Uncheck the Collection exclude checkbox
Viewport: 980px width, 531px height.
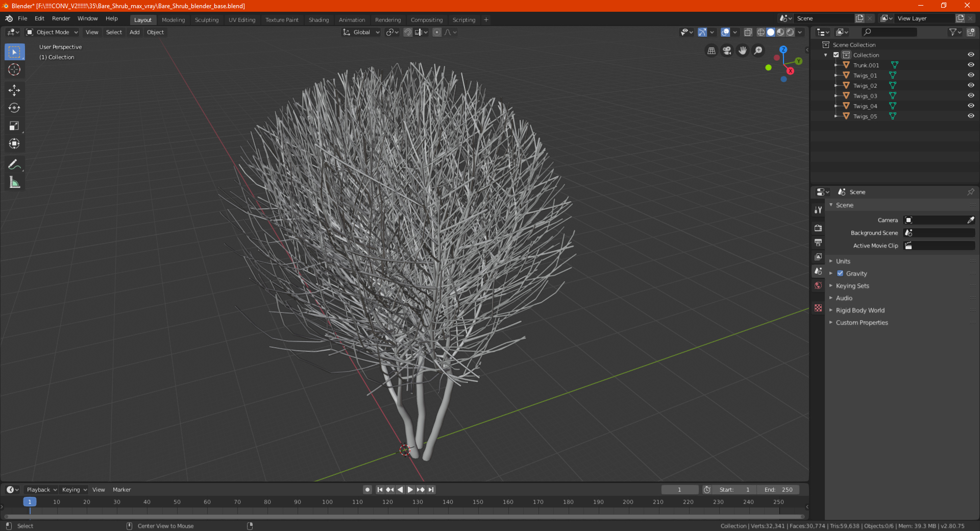pyautogui.click(x=836, y=55)
